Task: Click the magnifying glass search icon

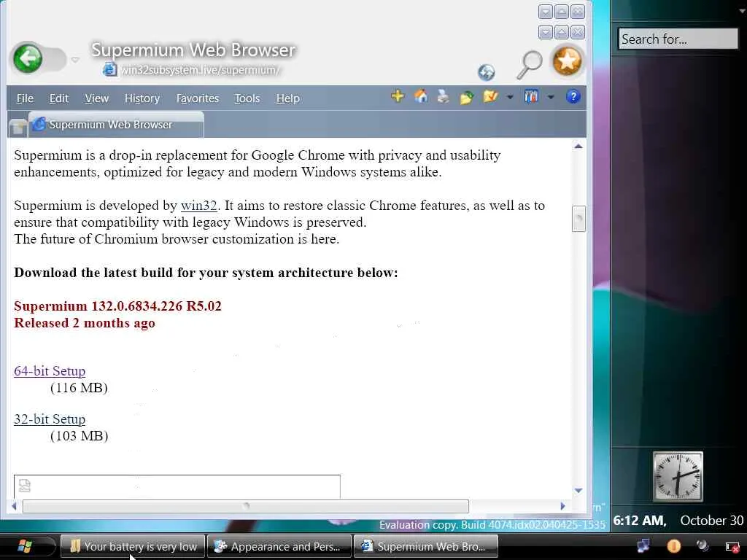Action: click(x=530, y=65)
